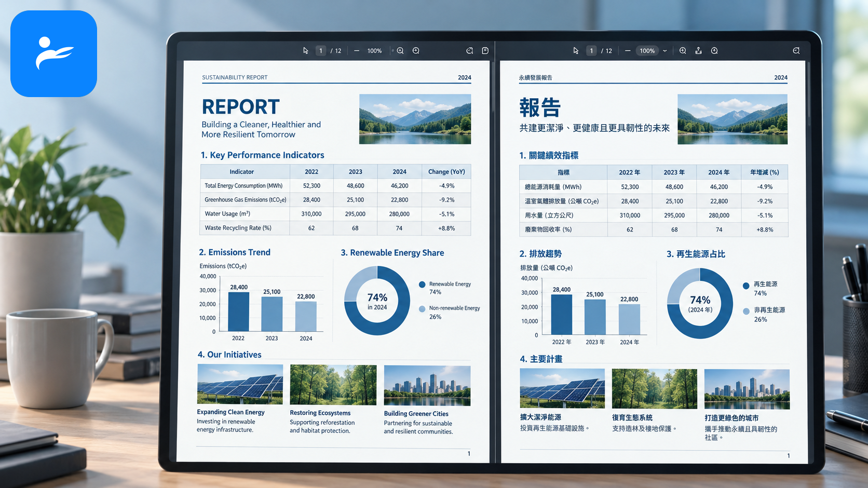The width and height of the screenshot is (868, 488).
Task: Click the city skyline image above Building Greener Cities
Action: click(x=427, y=386)
